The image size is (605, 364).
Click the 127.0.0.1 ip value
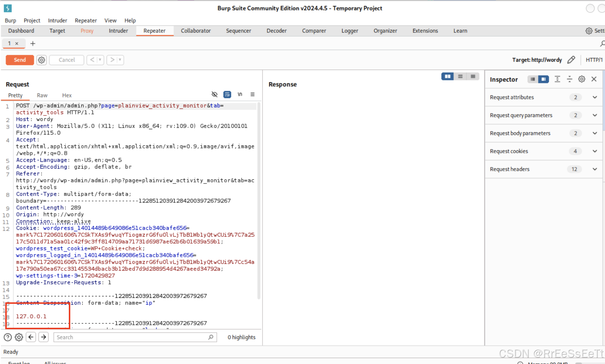[x=31, y=316]
